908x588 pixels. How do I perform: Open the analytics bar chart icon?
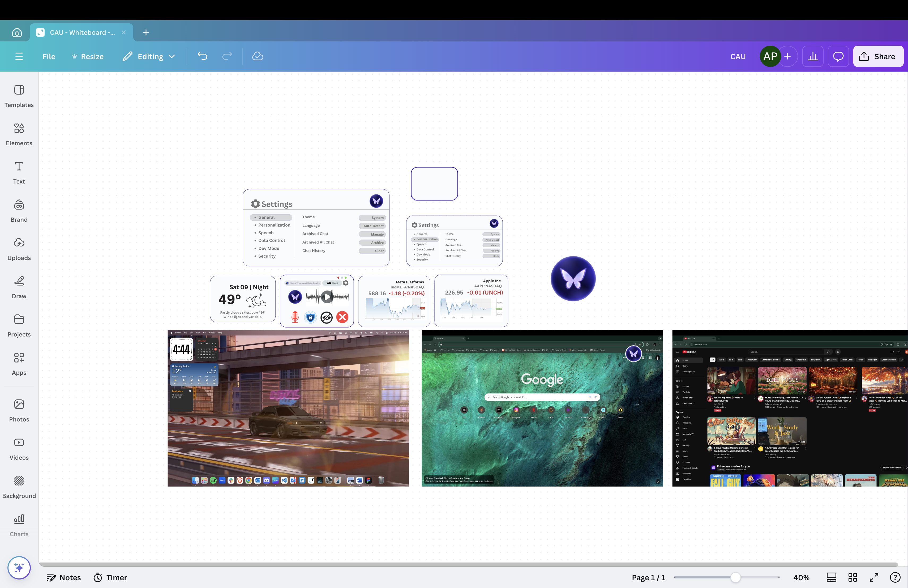click(x=813, y=57)
